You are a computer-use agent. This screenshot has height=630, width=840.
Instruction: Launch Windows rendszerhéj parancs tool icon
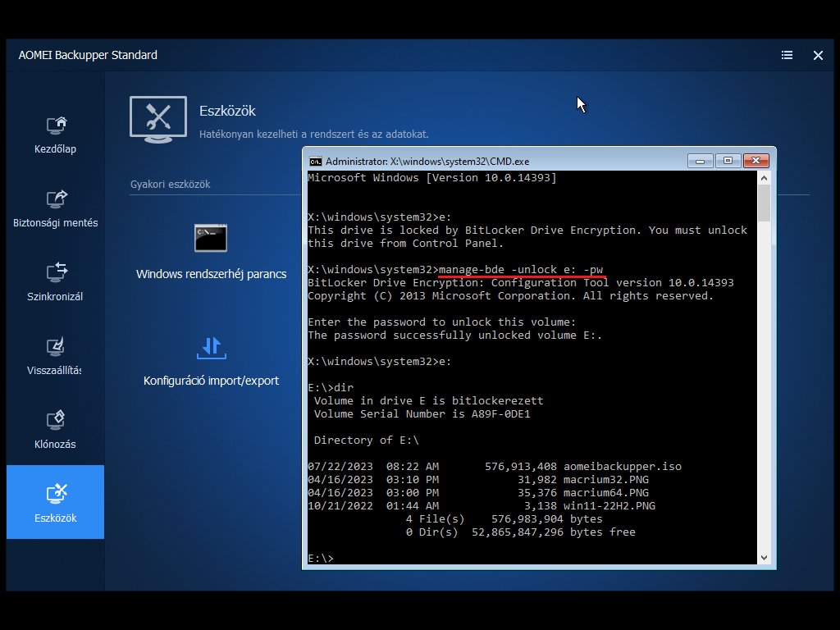point(211,238)
